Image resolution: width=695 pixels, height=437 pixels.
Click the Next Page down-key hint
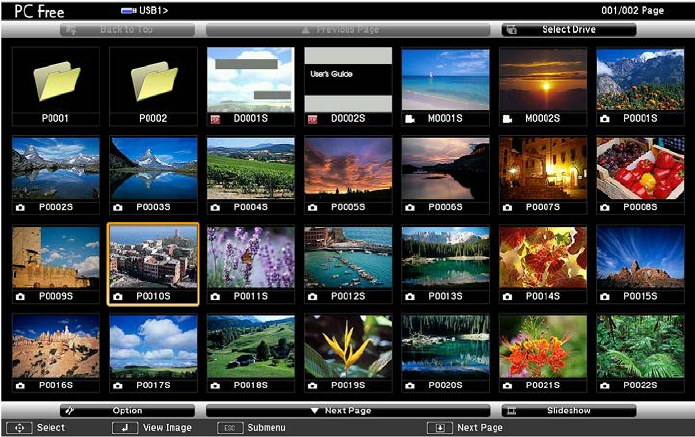coord(440,428)
